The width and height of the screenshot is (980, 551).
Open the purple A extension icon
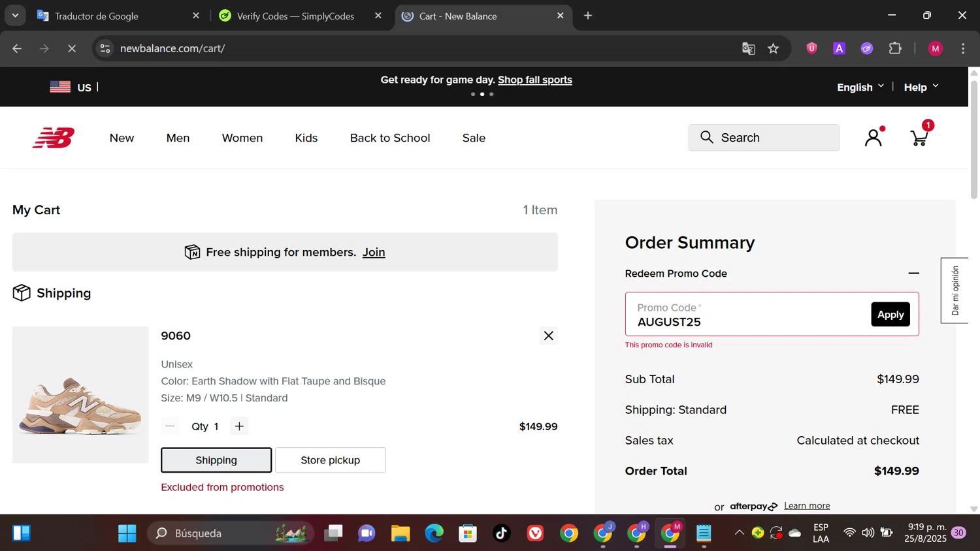tap(839, 48)
